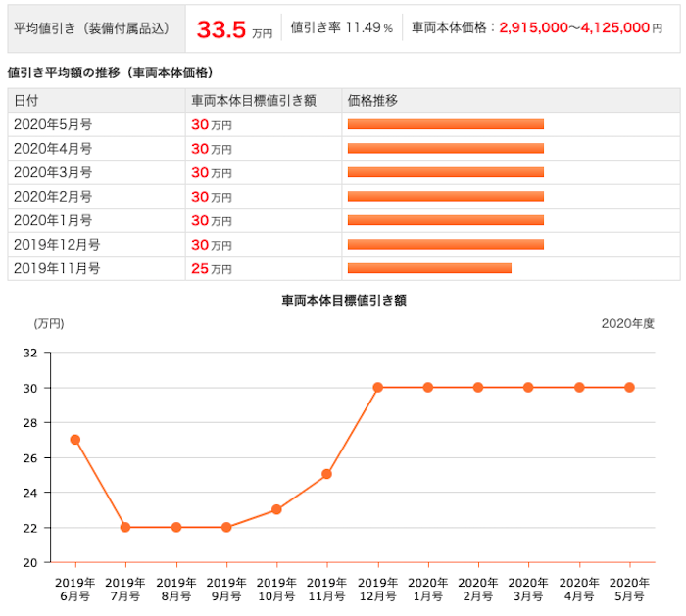The width and height of the screenshot is (686, 616).
Task: Click the 車両本体目標値引き額 column header
Action: (x=254, y=101)
